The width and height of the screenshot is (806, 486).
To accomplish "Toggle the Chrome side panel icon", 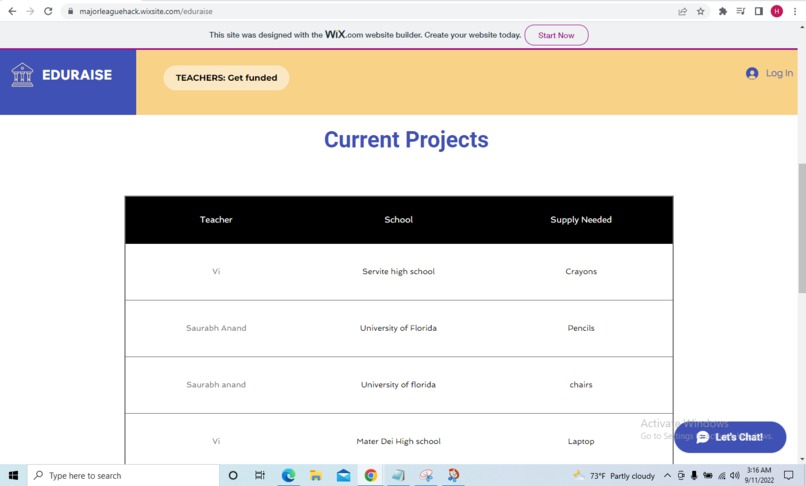I will 759,11.
